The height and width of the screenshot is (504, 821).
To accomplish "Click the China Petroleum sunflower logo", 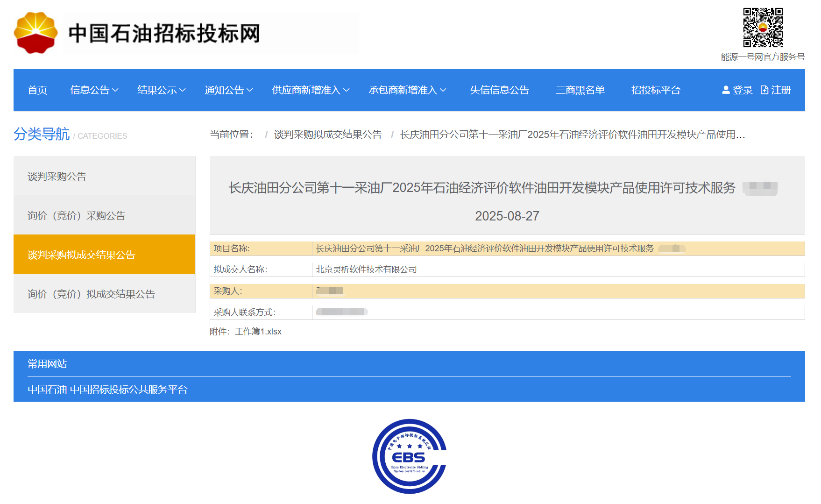I will pos(36,33).
